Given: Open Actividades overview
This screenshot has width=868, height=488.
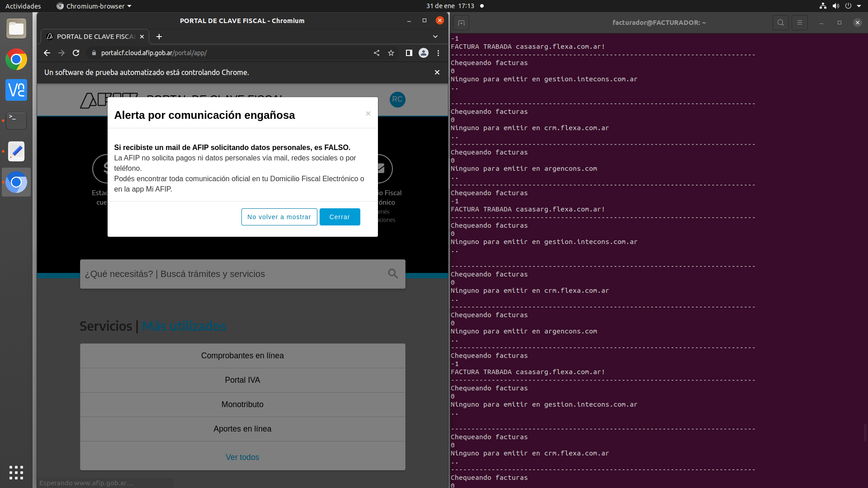Looking at the screenshot, I should (23, 6).
